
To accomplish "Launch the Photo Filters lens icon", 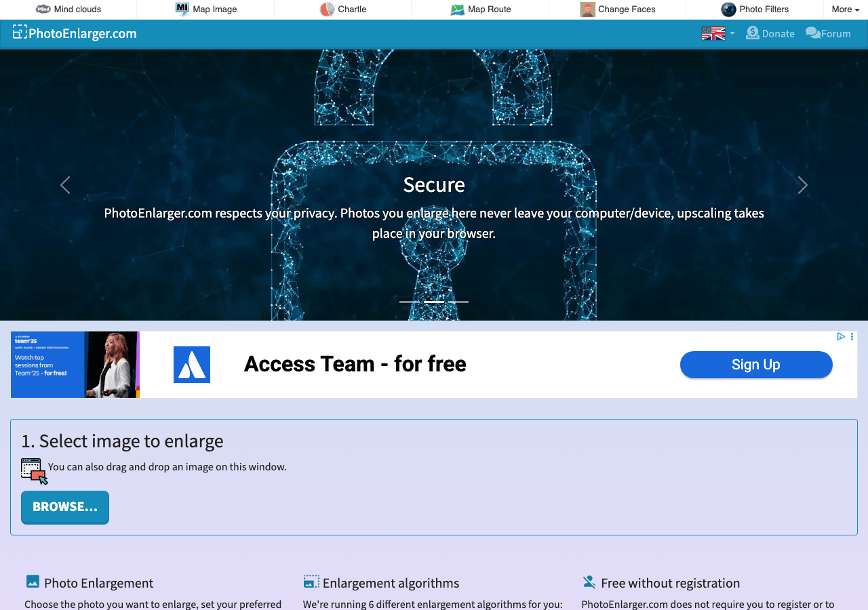I will tap(729, 9).
